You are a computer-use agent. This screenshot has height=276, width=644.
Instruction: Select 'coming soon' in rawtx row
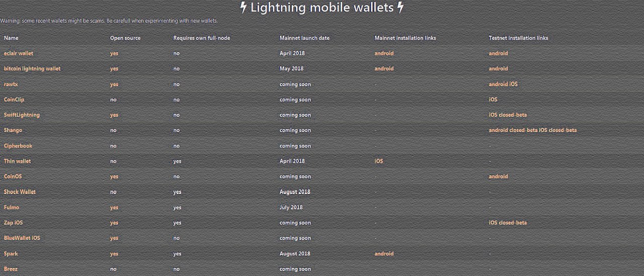295,84
